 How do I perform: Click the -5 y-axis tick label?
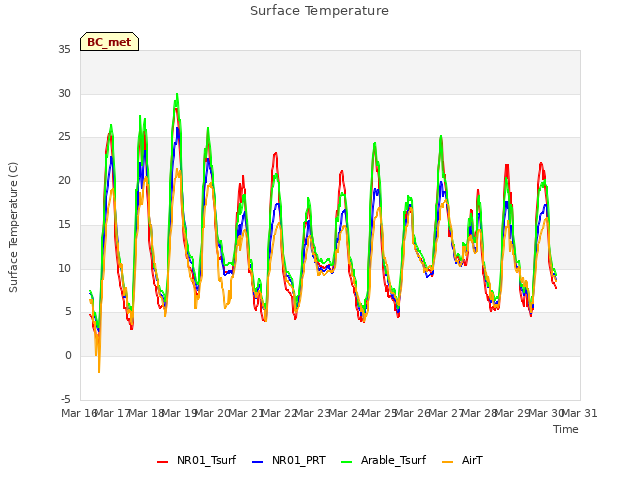(x=66, y=399)
